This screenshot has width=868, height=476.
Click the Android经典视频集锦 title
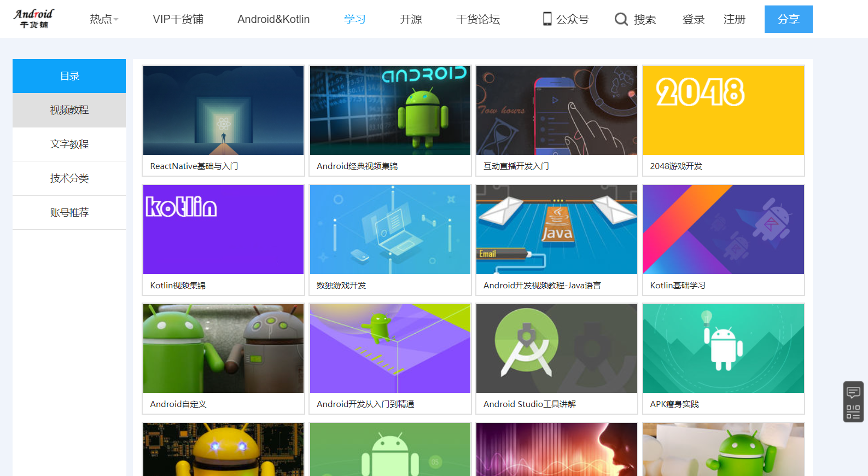click(357, 166)
